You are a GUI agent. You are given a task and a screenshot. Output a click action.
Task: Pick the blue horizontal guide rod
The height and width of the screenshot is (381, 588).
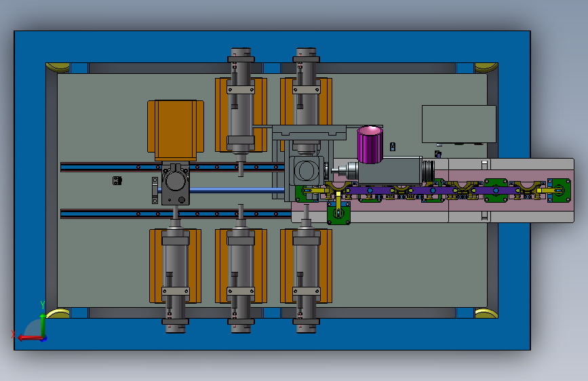pyautogui.click(x=236, y=190)
